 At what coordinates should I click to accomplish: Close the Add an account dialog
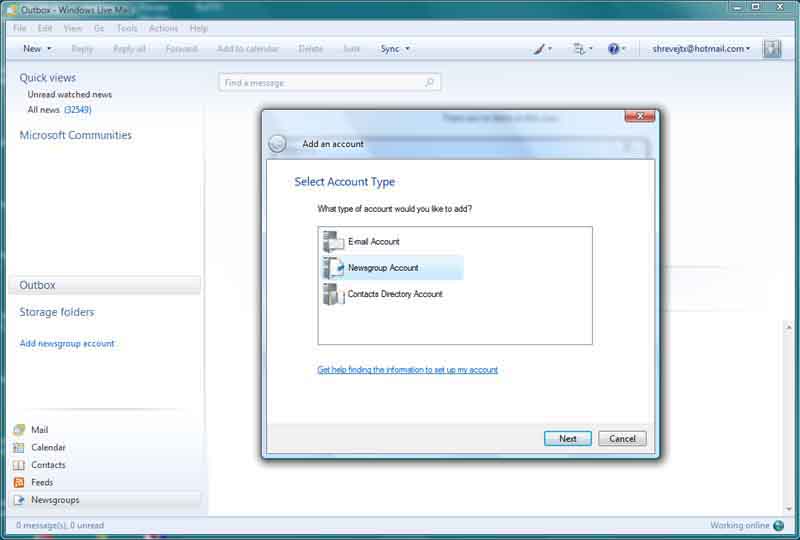(x=640, y=116)
